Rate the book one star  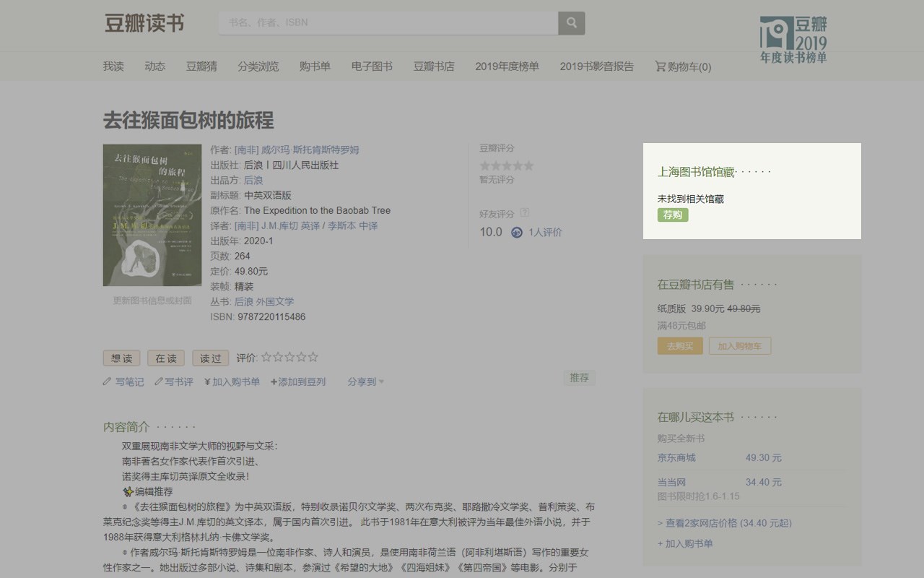[x=266, y=357]
